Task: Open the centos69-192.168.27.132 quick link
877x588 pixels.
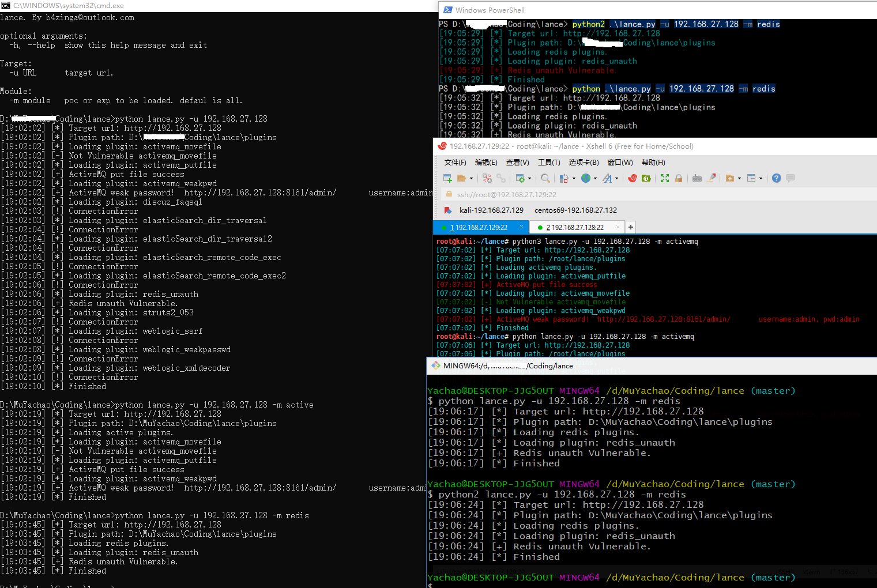Action: click(x=575, y=210)
